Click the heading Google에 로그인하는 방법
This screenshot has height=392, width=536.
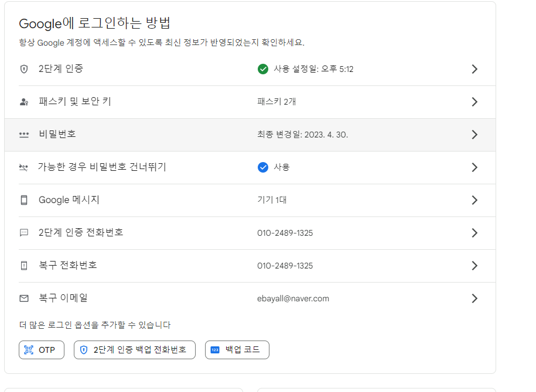tap(94, 23)
